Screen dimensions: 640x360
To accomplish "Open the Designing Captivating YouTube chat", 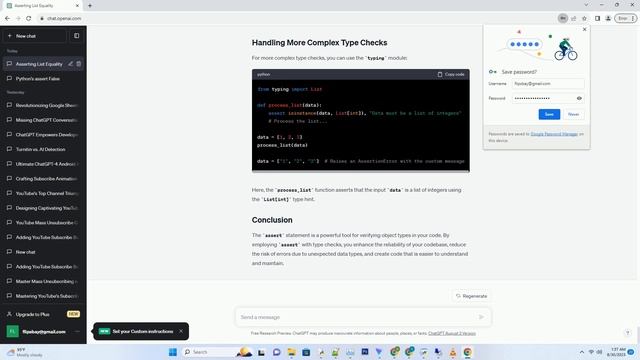I will tap(43, 208).
